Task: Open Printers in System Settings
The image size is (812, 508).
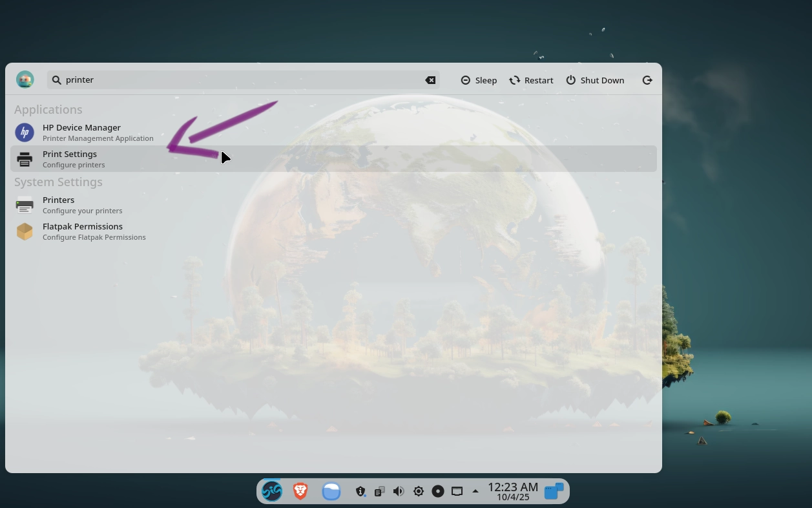Action: point(58,205)
